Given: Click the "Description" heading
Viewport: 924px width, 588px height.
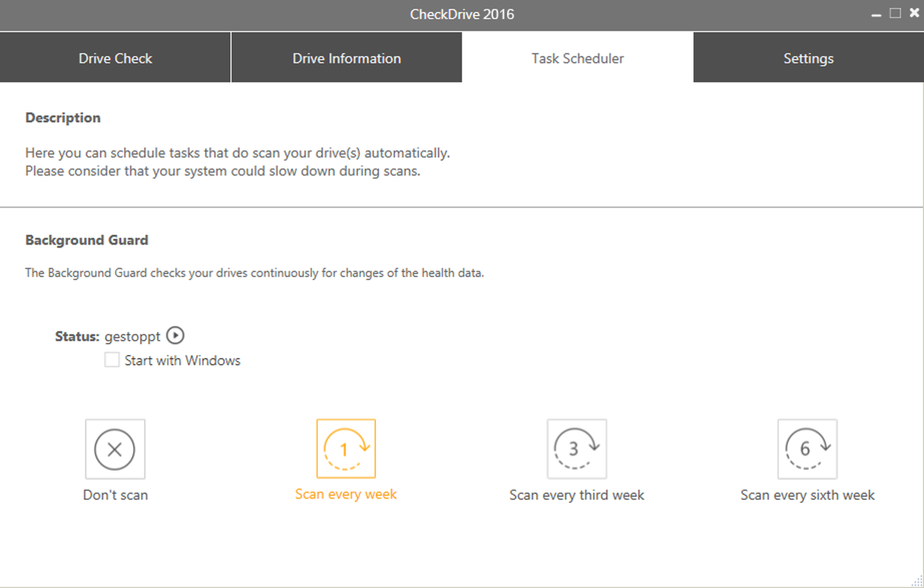Looking at the screenshot, I should pyautogui.click(x=63, y=118).
